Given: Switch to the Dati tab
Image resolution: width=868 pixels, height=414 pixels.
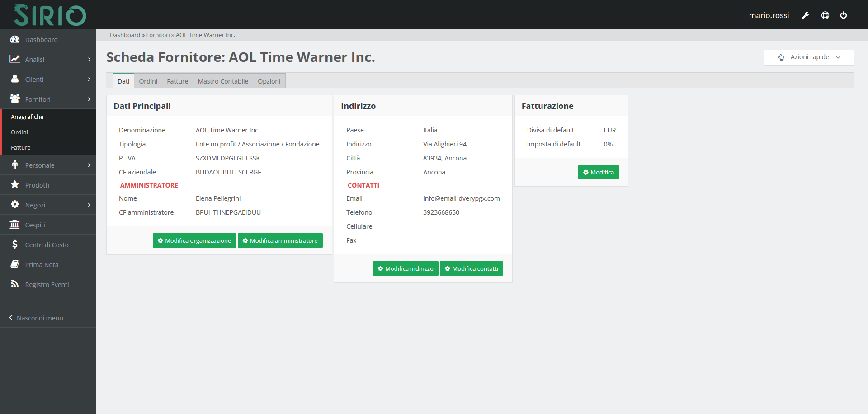Looking at the screenshot, I should coord(123,81).
